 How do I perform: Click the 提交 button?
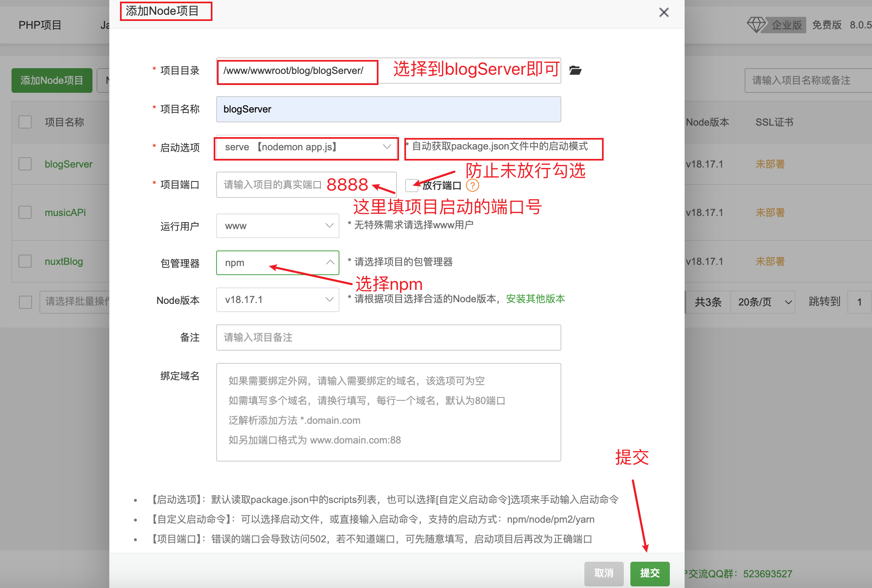pyautogui.click(x=650, y=573)
